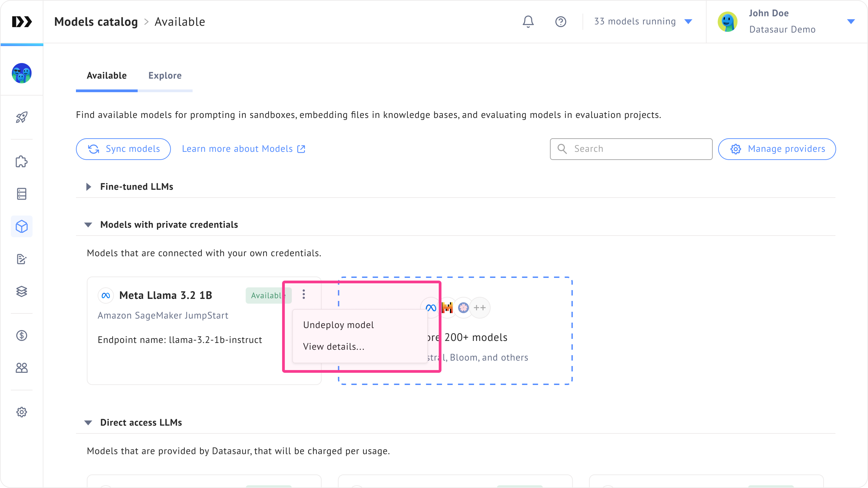
Task: Open the members people icon
Action: [22, 368]
